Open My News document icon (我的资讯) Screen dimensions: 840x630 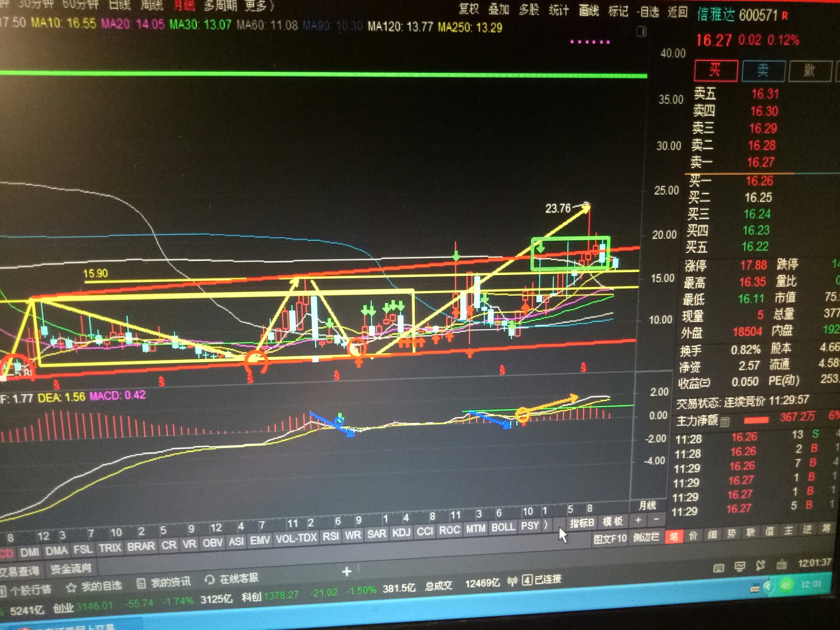tap(141, 584)
